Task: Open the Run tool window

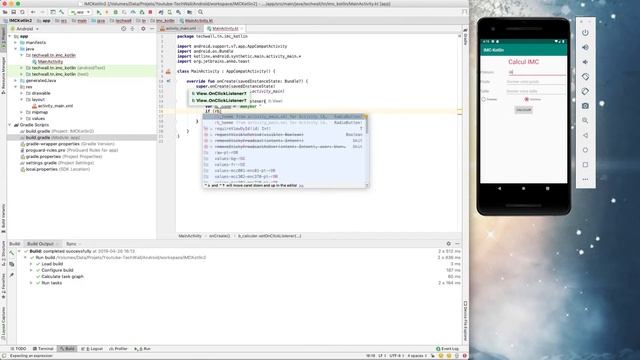Action: [x=142, y=349]
